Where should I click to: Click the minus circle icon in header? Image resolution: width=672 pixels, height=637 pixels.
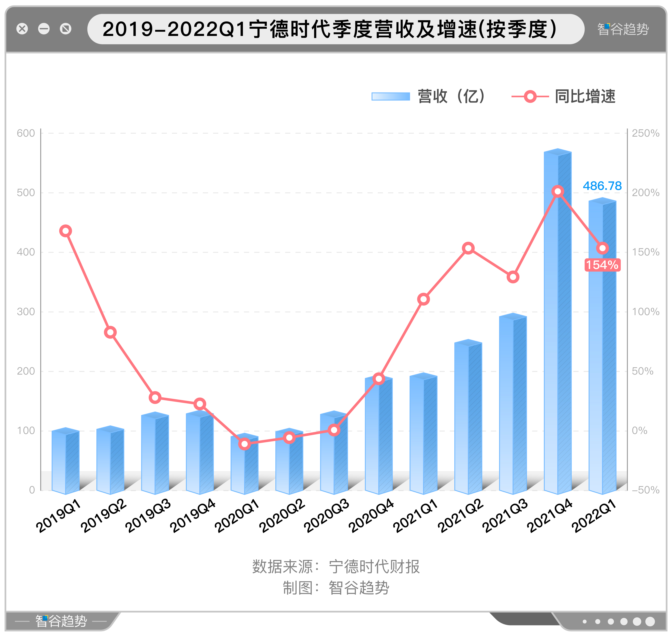tap(44, 29)
